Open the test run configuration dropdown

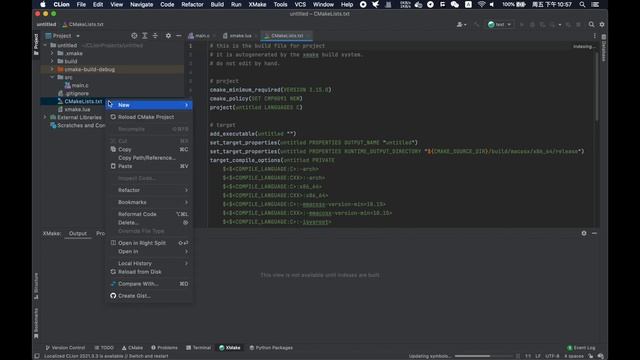499,24
